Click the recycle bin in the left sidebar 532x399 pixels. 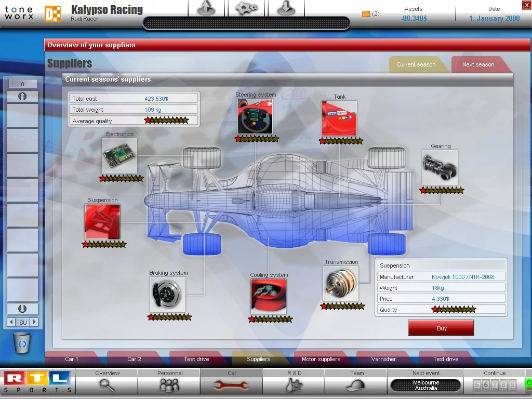pos(22,343)
